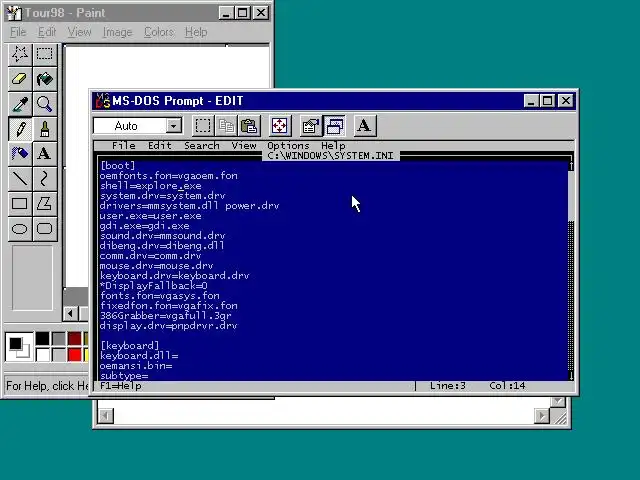Viewport: 640px width, 480px height.
Task: Select the rectangular Select tool in Paint
Action: pos(44,54)
